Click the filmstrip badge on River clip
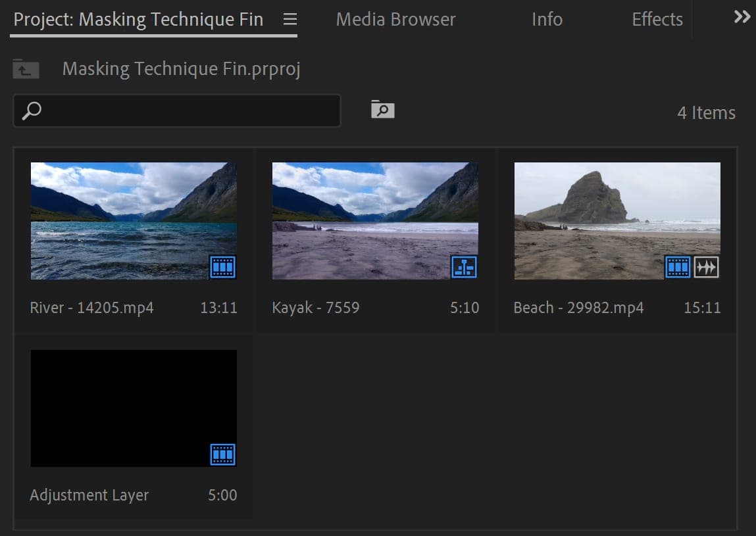Screen dimensions: 756x536 [222, 267]
